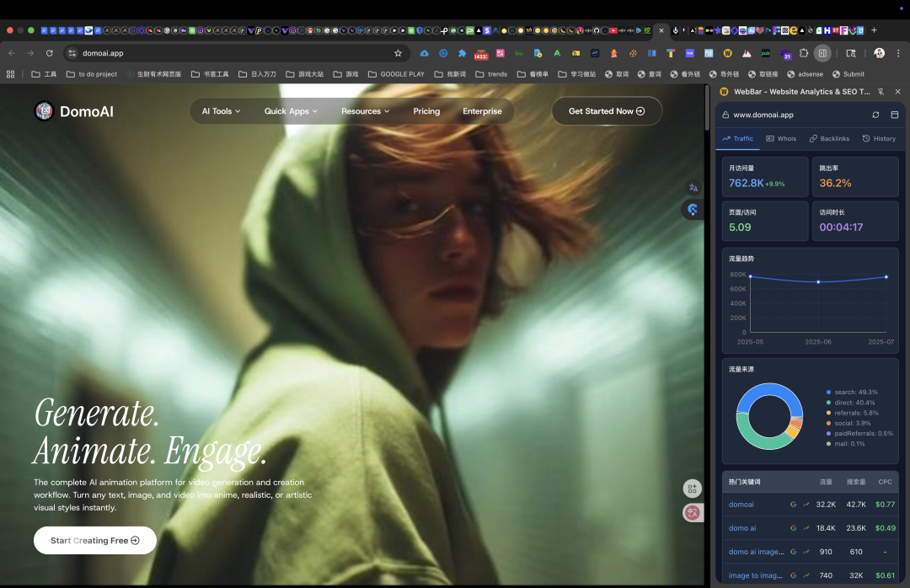Screen dimensions: 910x588
Task: Click Google icon in 'domo ai image...' row
Action: coord(794,552)
